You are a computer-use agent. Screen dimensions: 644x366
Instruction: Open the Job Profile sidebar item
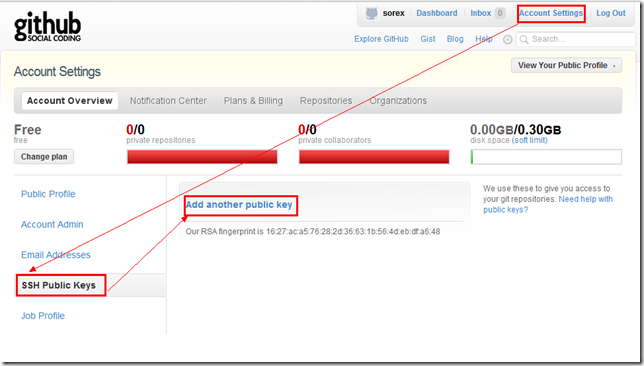pyautogui.click(x=43, y=316)
